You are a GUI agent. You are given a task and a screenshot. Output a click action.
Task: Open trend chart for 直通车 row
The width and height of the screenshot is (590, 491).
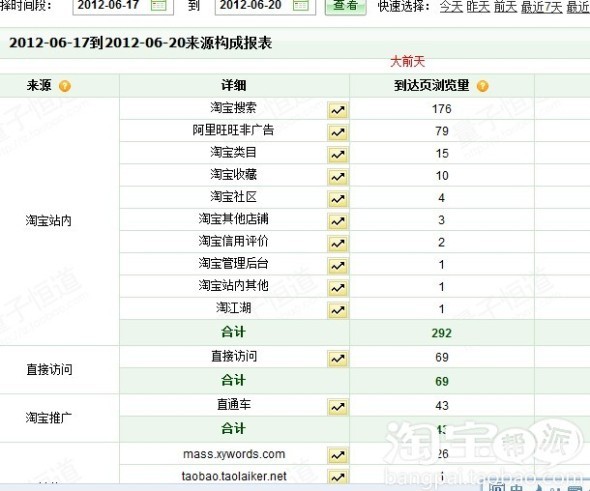point(338,407)
